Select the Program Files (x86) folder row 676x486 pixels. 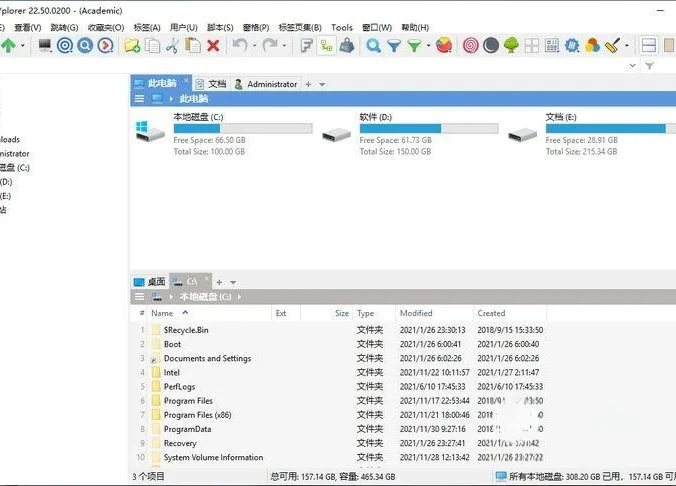coord(339,415)
